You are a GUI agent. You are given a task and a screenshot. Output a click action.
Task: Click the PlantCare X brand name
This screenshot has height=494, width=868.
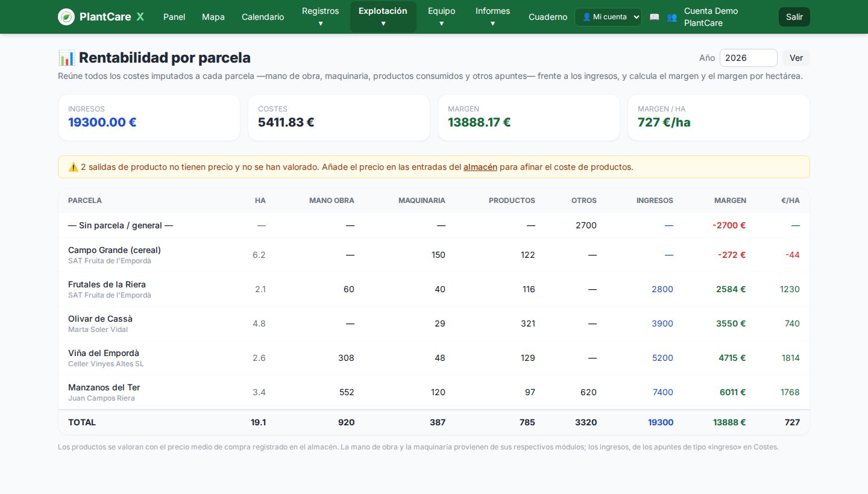point(112,17)
